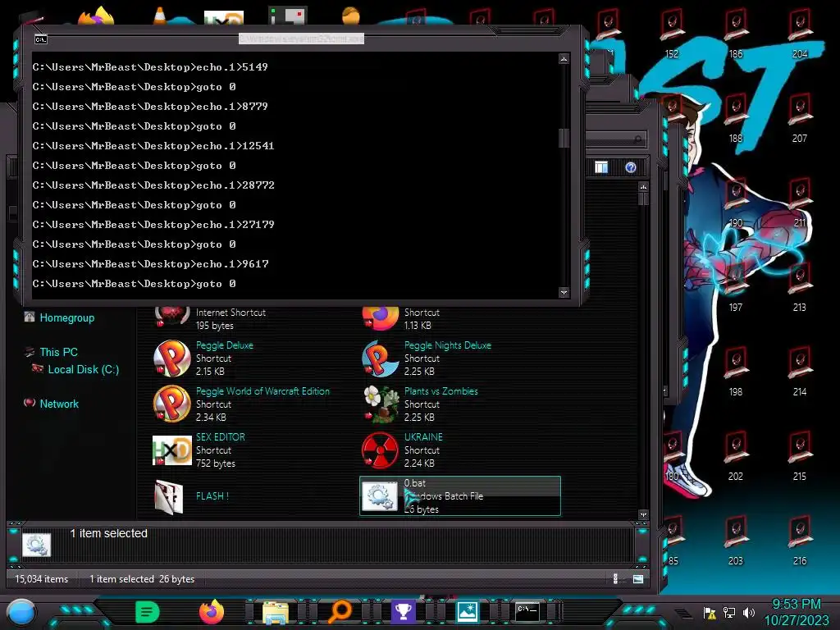Select desktop icon labeled 188

coord(736,119)
